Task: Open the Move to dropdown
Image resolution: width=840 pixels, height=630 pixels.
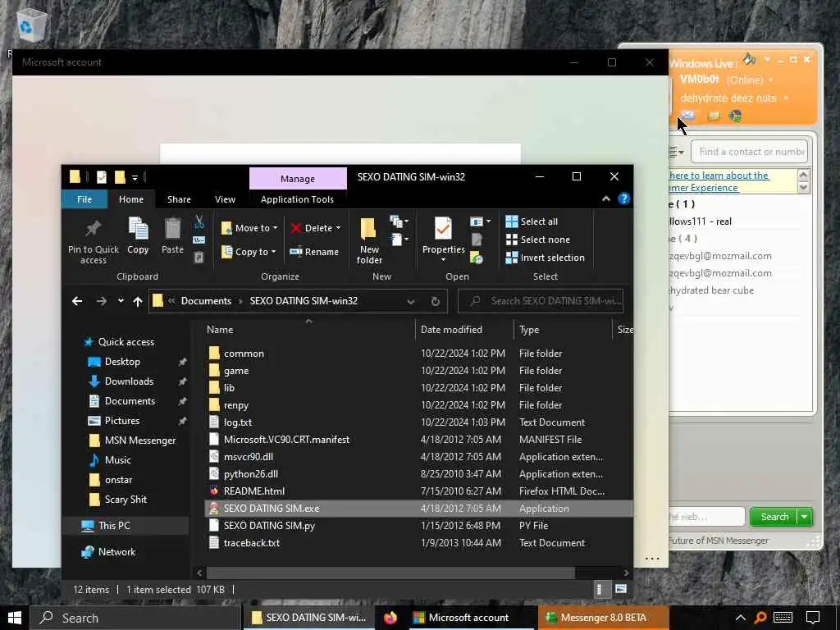Action: [x=249, y=228]
